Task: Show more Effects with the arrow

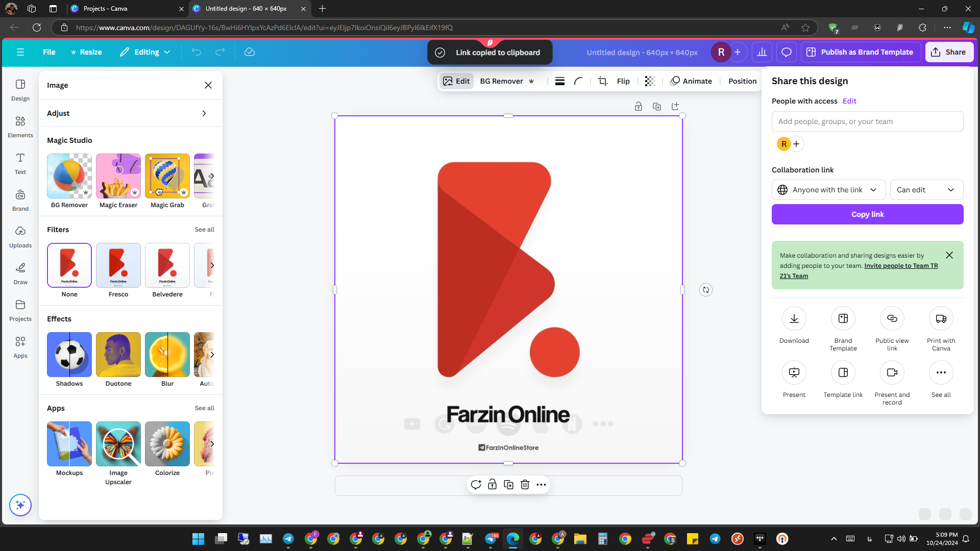Action: 212,355
